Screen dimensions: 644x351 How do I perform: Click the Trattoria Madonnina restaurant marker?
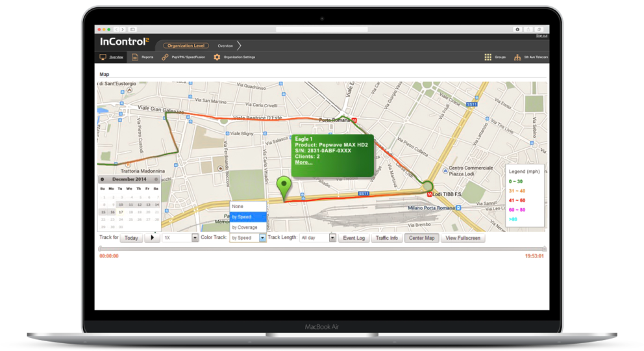pos(128,165)
